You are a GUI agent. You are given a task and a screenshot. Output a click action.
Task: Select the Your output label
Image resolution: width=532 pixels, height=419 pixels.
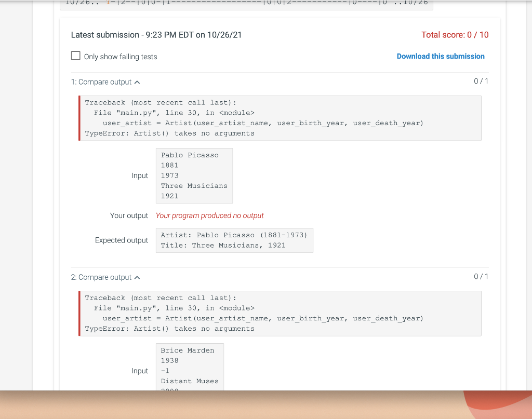(x=129, y=215)
